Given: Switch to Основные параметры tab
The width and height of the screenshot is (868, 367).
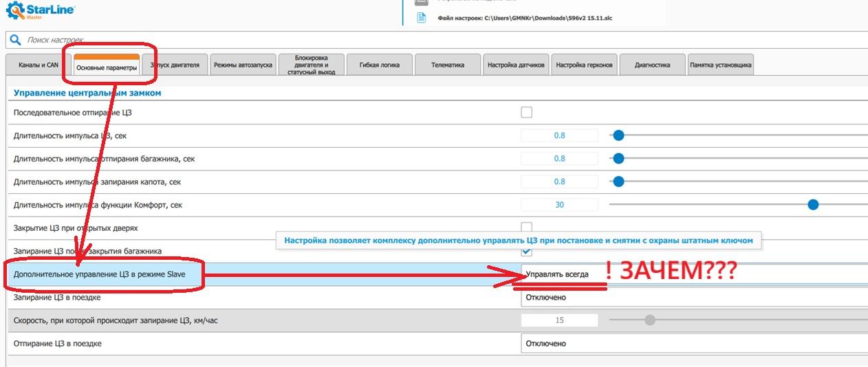Looking at the screenshot, I should click(107, 67).
